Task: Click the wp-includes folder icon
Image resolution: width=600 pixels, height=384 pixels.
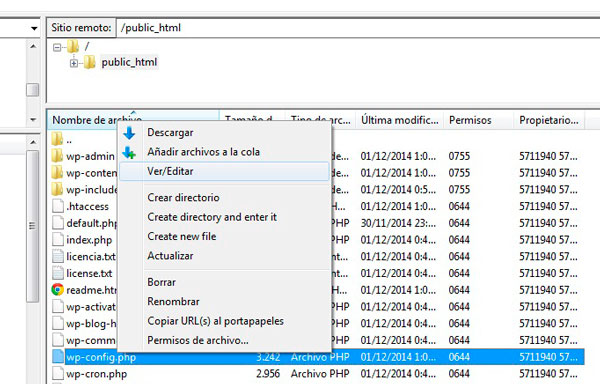Action: coord(57,189)
